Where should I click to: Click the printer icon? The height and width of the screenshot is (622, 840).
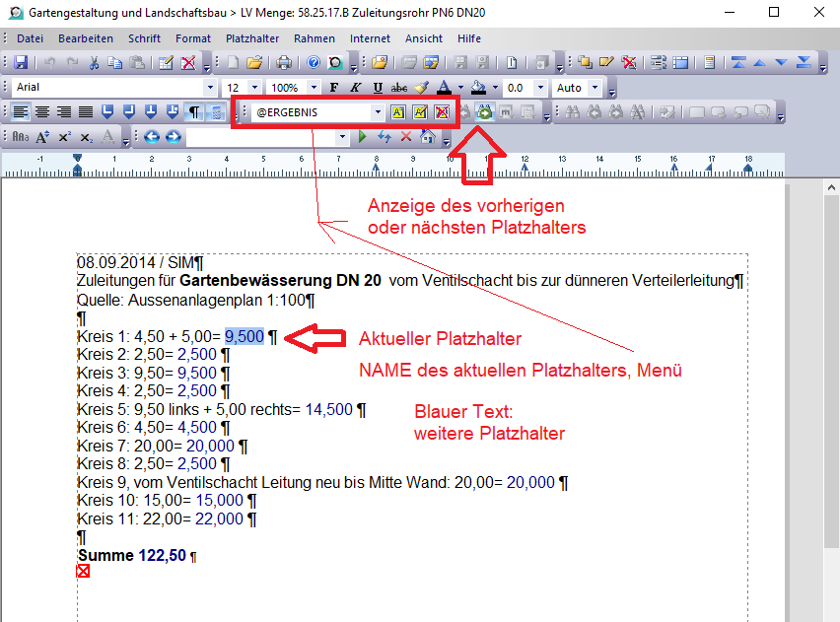pyautogui.click(x=284, y=63)
